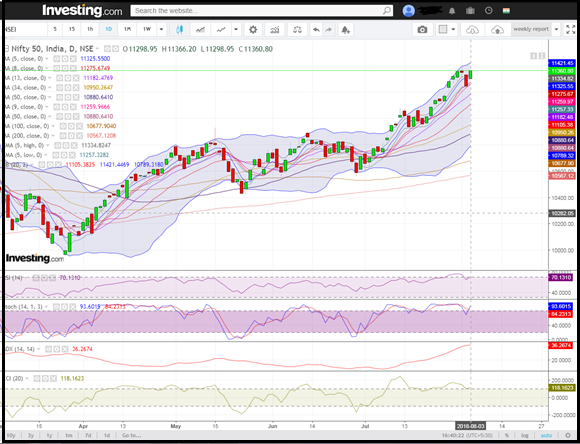This screenshot has width=580, height=444.
Task: Switch to 5 minute interval
Action: (55, 29)
